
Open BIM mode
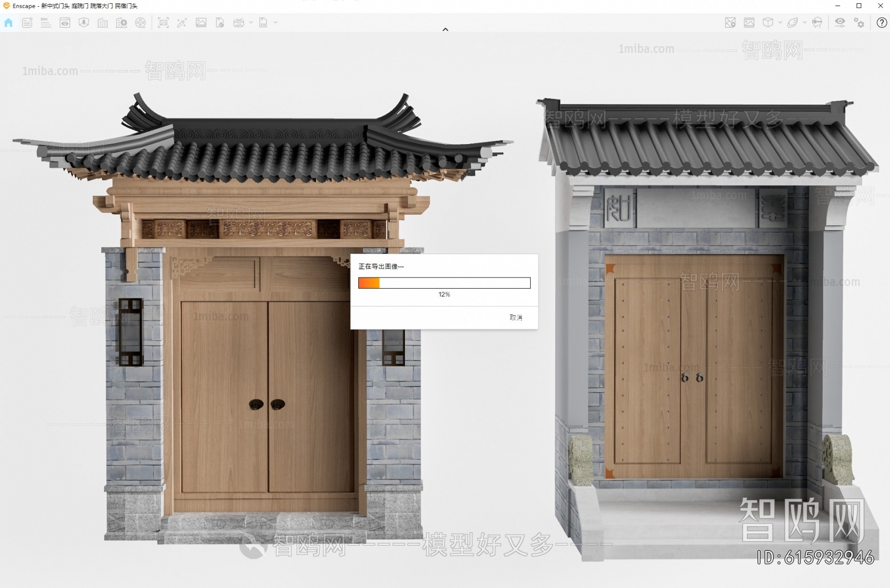pyautogui.click(x=44, y=23)
